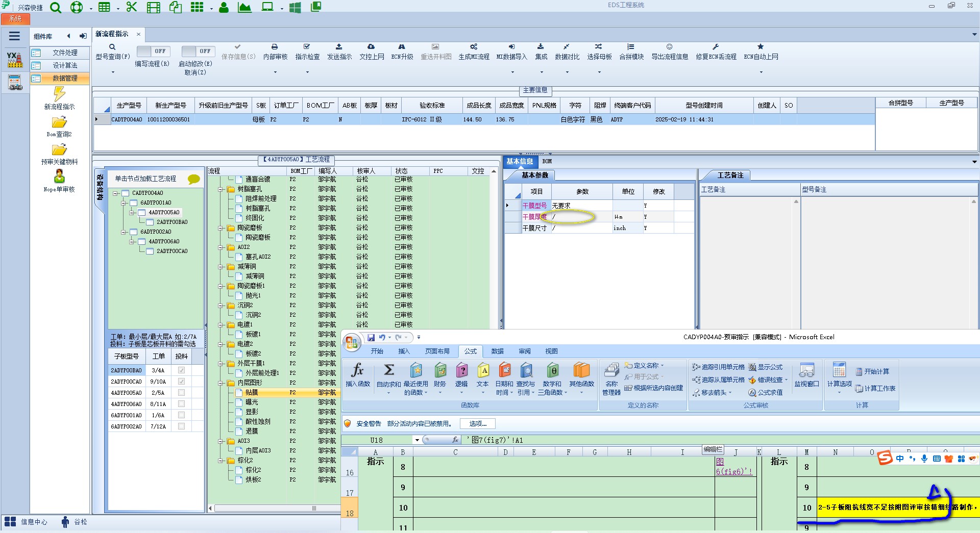Click the area chart icon in top bar
The width and height of the screenshot is (980, 533).
pos(244,7)
